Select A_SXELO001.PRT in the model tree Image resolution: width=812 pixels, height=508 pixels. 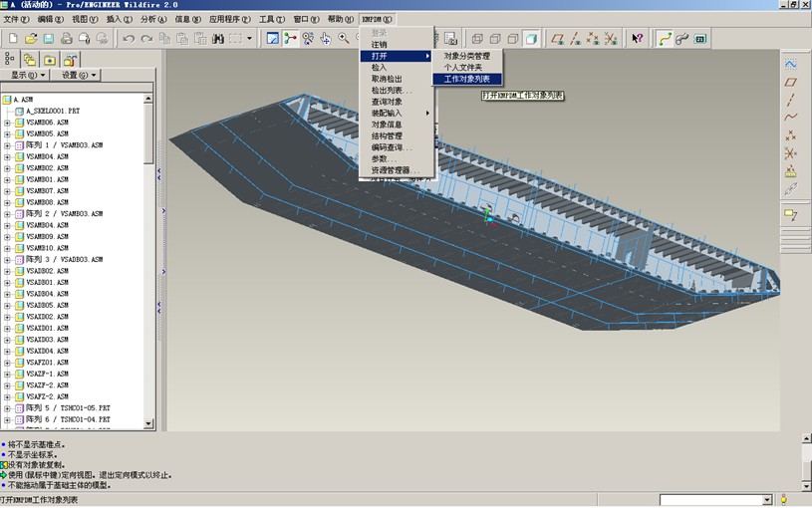[52, 111]
